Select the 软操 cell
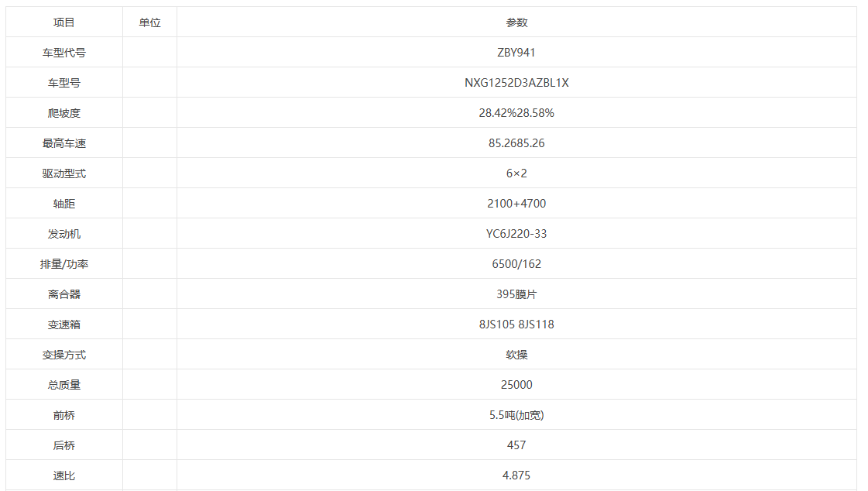Viewport: 868px width, 491px height. point(516,355)
